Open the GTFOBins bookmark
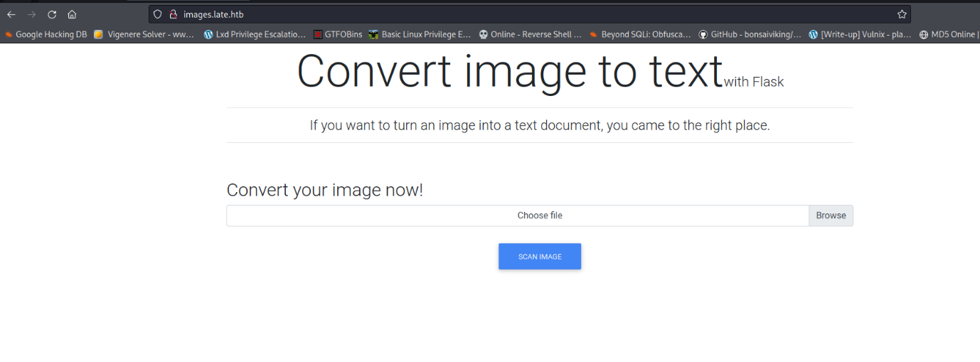980x362 pixels. pos(339,34)
